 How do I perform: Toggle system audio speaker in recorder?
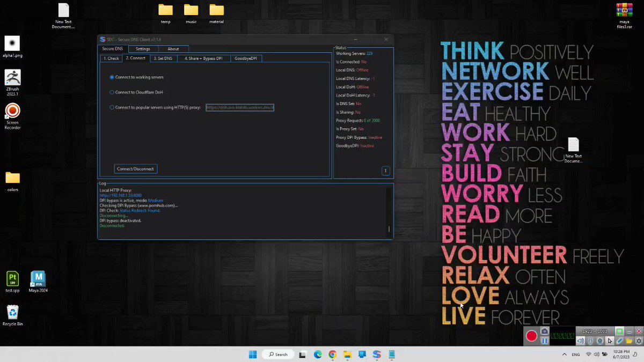[x=580, y=341]
